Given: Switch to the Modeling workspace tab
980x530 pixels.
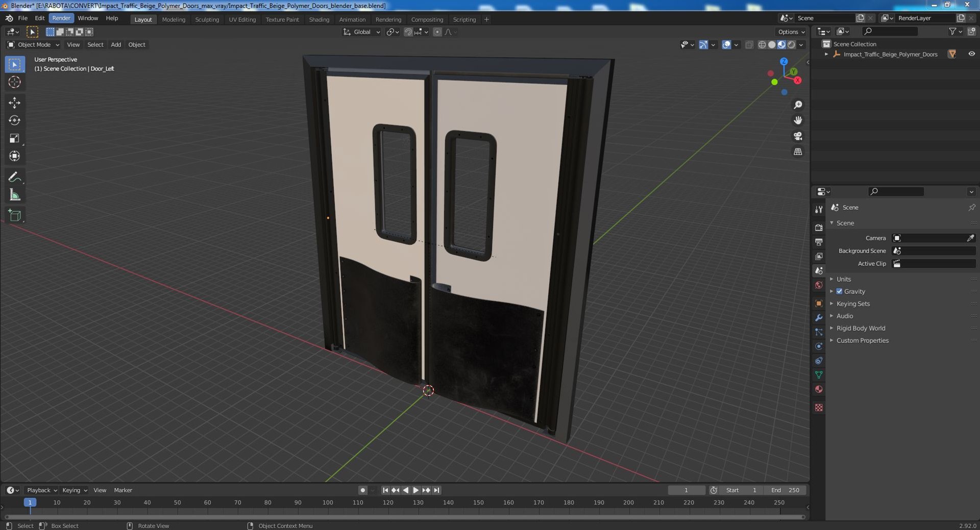Looking at the screenshot, I should (x=174, y=19).
